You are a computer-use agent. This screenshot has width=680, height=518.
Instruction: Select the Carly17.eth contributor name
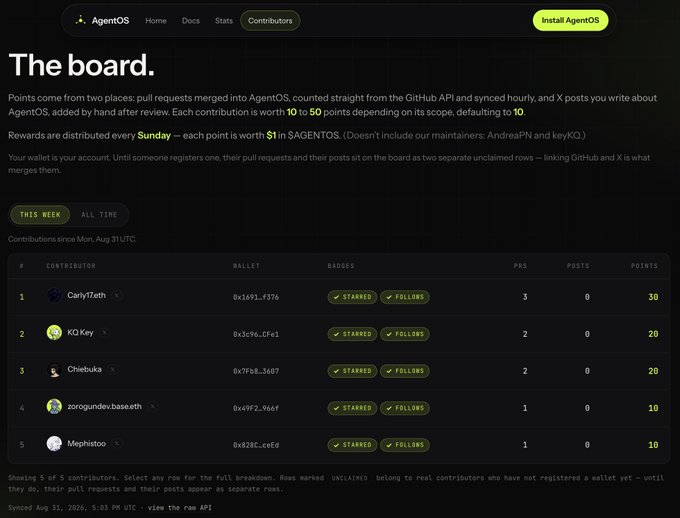86,295
